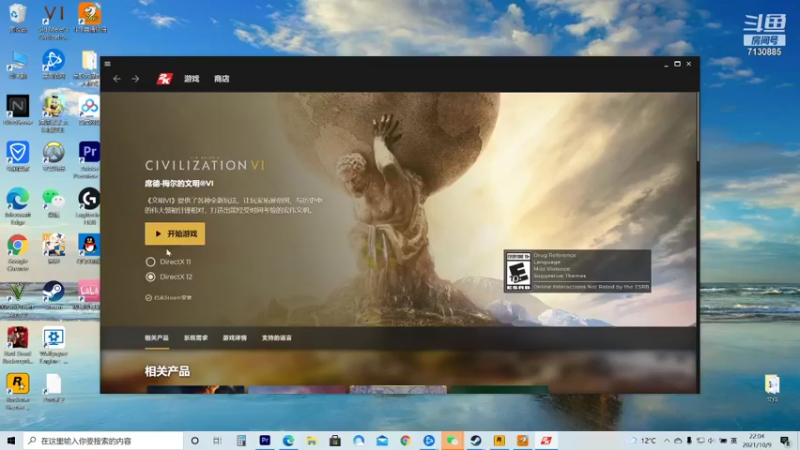Select the Microsoft Edge desktop shortcut
Viewport: 800px width, 450px height.
[18, 206]
